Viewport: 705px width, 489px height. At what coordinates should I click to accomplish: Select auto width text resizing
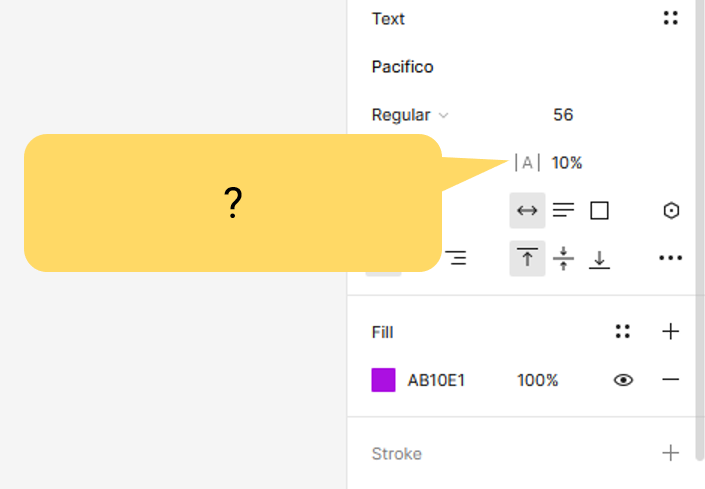click(527, 211)
